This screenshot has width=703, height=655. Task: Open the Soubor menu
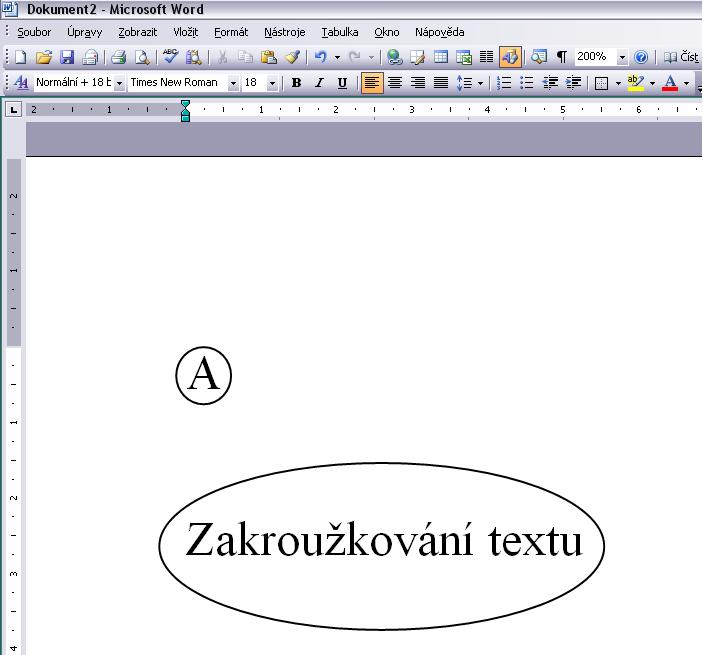(x=34, y=32)
